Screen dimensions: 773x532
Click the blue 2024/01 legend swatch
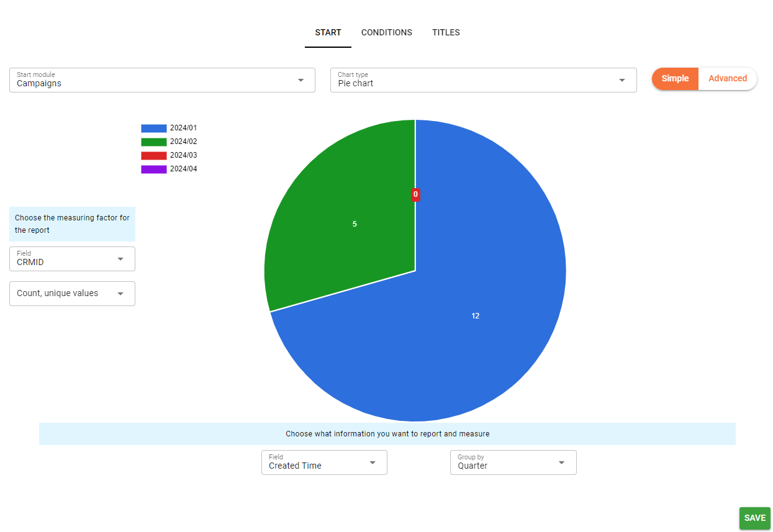coord(153,127)
